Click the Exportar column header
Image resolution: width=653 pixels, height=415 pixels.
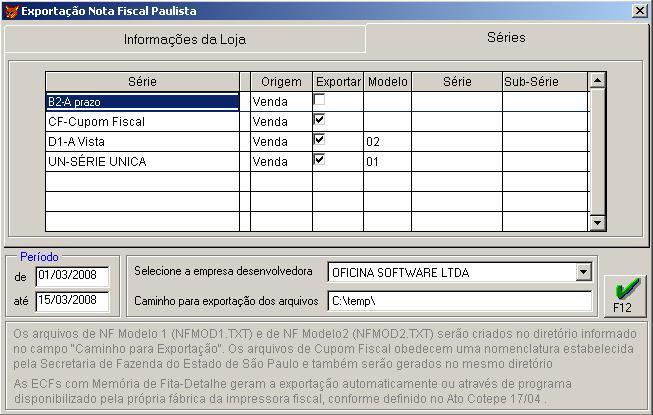338,82
